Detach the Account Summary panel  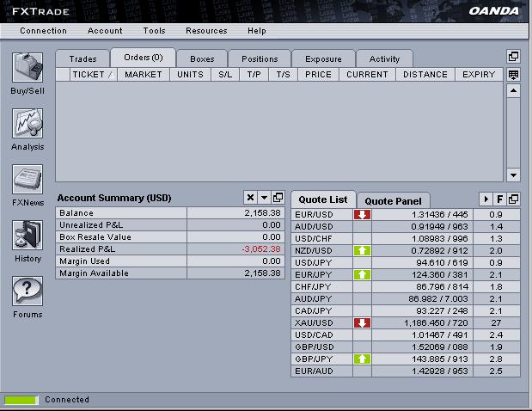278,198
